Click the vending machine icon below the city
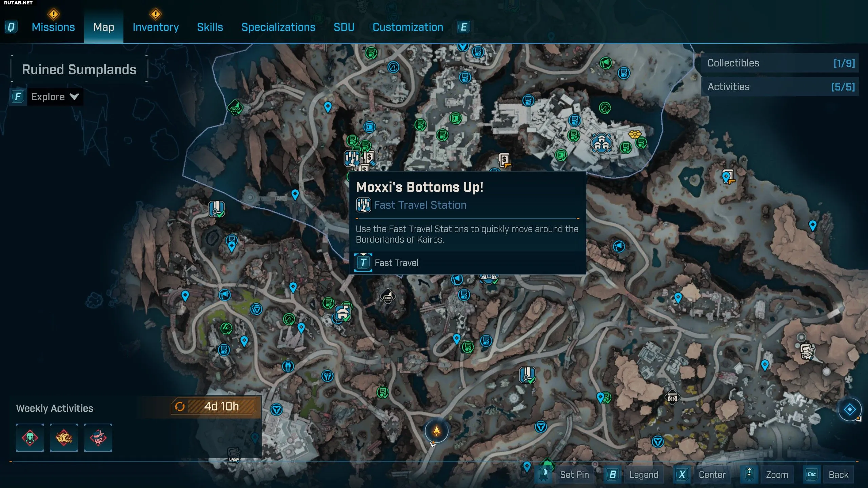The height and width of the screenshot is (488, 868). tap(504, 160)
